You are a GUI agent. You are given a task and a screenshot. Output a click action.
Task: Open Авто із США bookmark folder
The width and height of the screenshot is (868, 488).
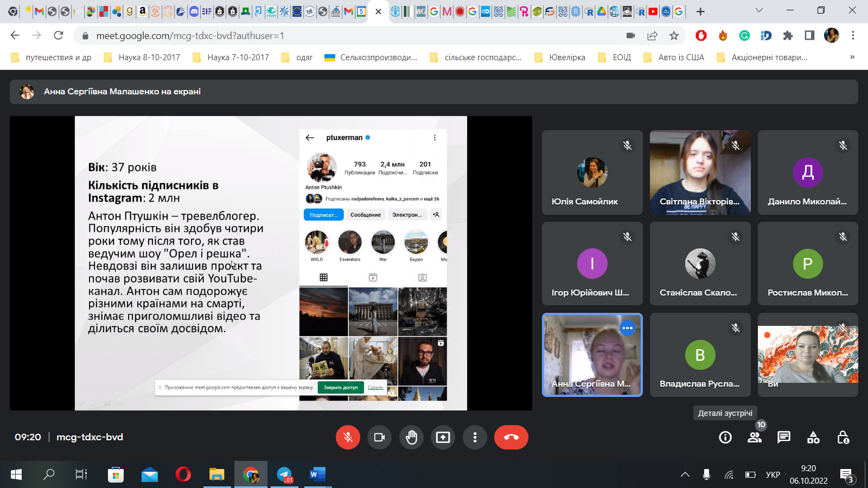[x=674, y=57]
